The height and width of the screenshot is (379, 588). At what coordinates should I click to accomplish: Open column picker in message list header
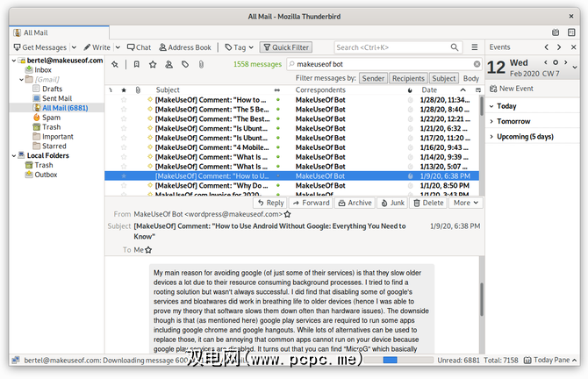[478, 90]
